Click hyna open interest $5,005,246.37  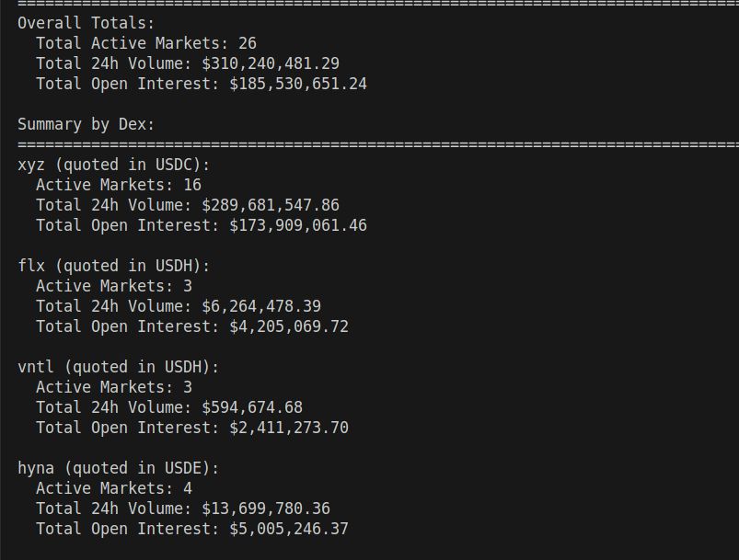[x=289, y=529]
